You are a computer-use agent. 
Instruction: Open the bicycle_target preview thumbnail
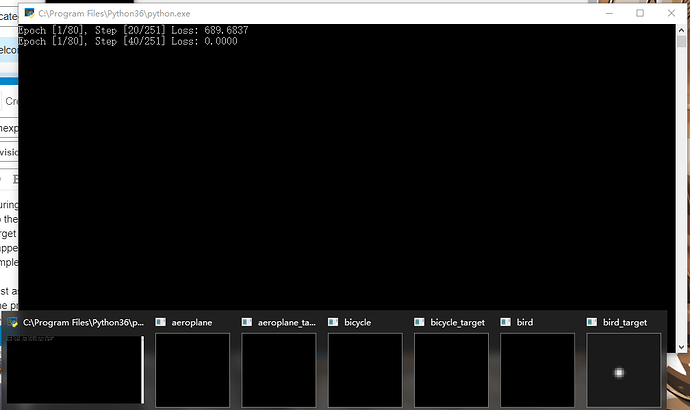coord(450,370)
